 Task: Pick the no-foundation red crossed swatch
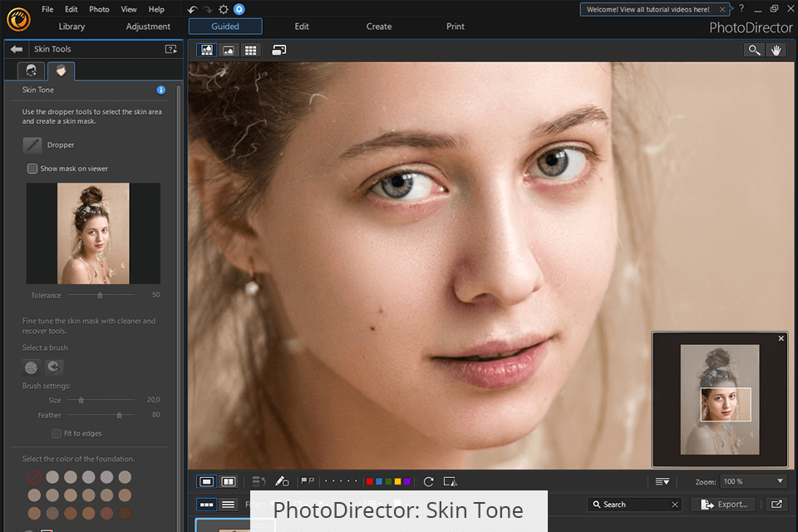[34, 477]
